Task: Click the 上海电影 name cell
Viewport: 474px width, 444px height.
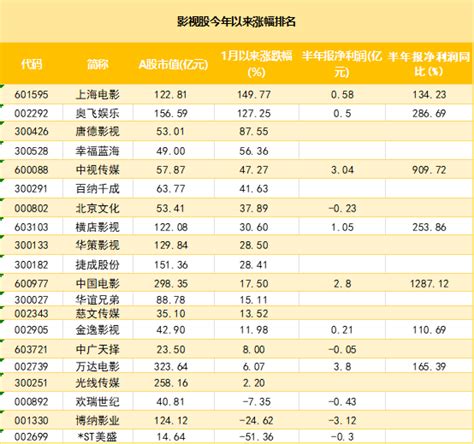Action: 97,95
